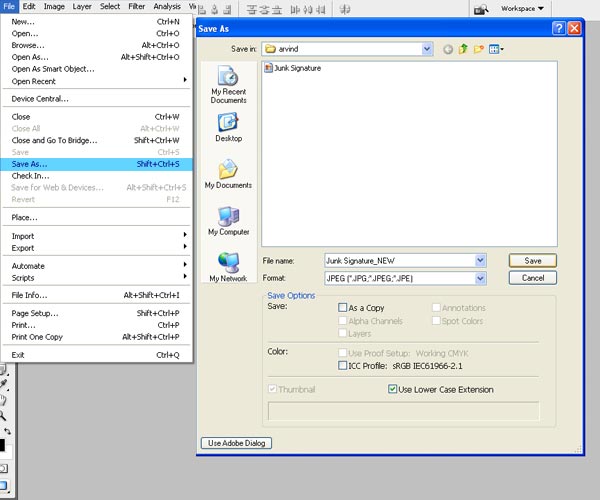Image resolution: width=600 pixels, height=500 pixels.
Task: Toggle Quick Mask mode icon
Action: [3, 468]
